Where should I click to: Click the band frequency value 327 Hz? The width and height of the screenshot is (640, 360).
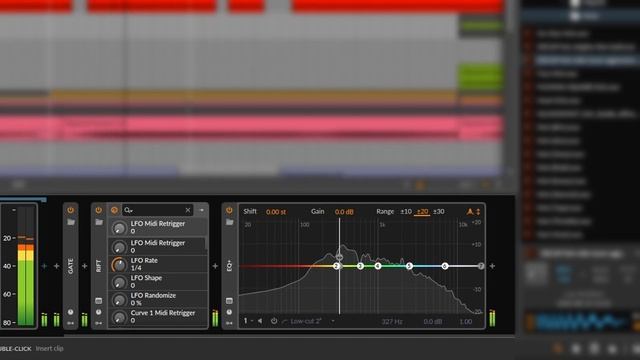click(x=392, y=322)
